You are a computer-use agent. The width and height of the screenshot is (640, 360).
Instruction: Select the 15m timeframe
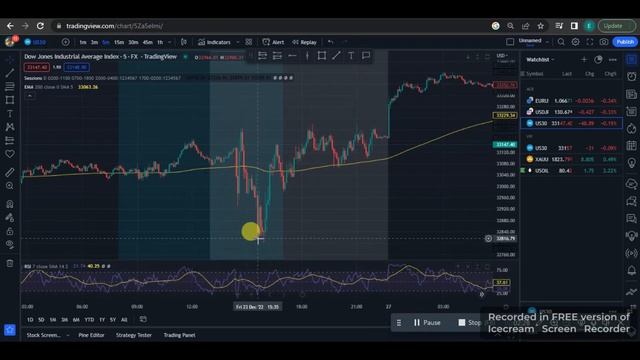tap(119, 42)
